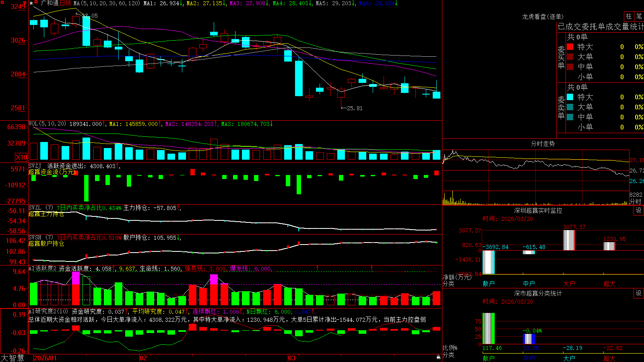Screen dimensions: 644x362
Task: Click the 委买单 vertical label
Action: [561, 57]
